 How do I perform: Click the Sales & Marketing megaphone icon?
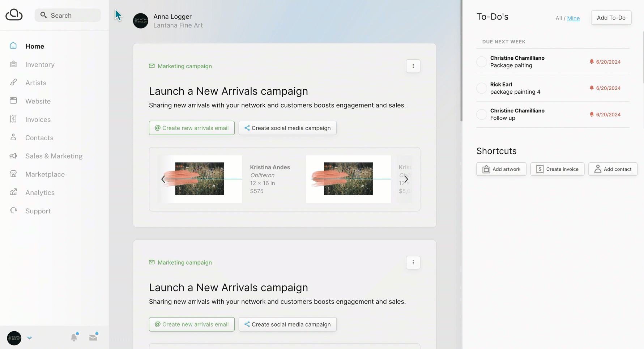coord(13,156)
